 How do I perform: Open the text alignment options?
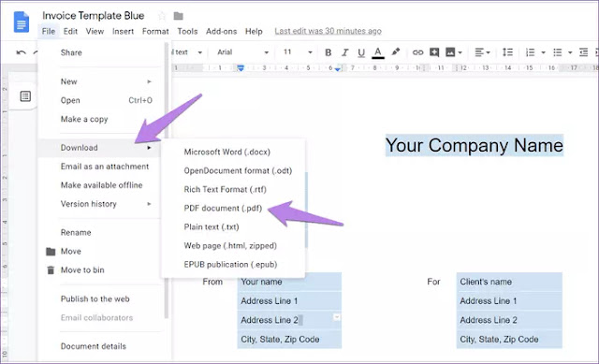[482, 52]
